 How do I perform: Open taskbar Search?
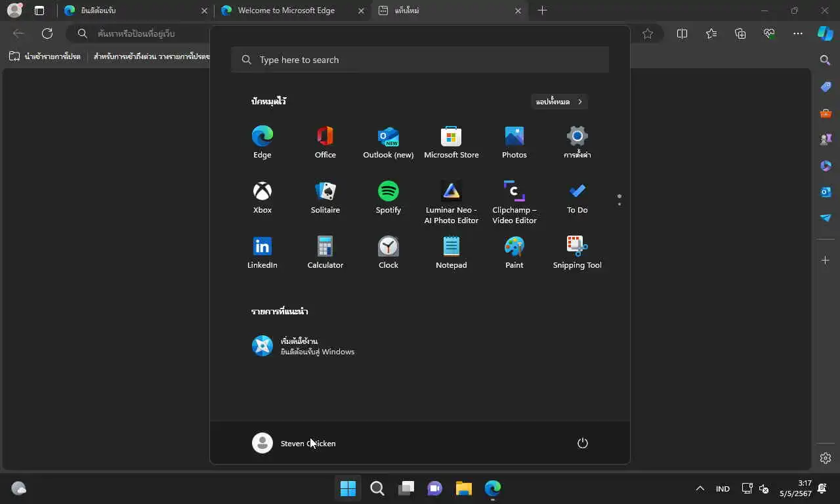(377, 488)
